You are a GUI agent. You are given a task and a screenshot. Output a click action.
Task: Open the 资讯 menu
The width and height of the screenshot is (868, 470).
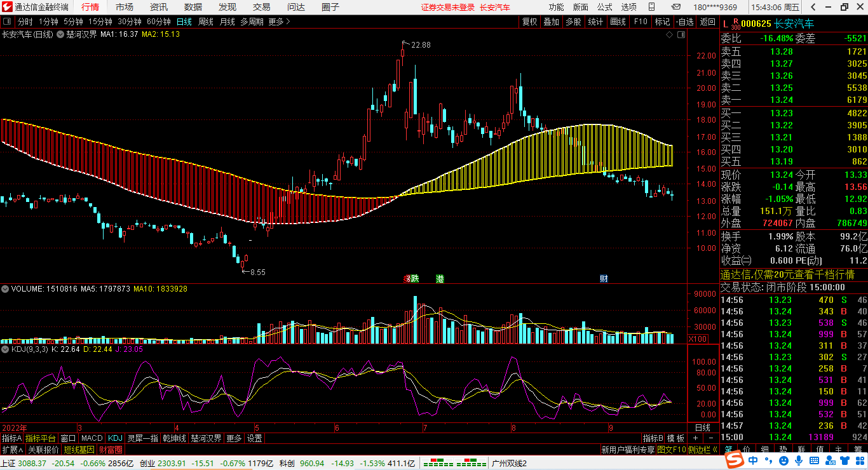tap(159, 7)
